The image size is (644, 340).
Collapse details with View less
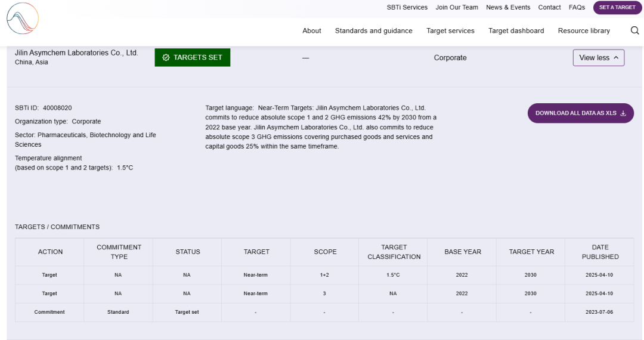point(598,58)
